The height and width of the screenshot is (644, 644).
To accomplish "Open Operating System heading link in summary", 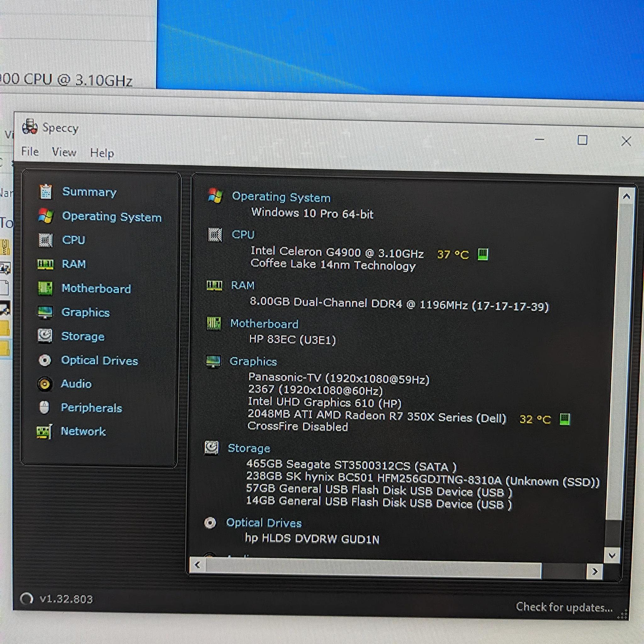I will click(x=281, y=197).
